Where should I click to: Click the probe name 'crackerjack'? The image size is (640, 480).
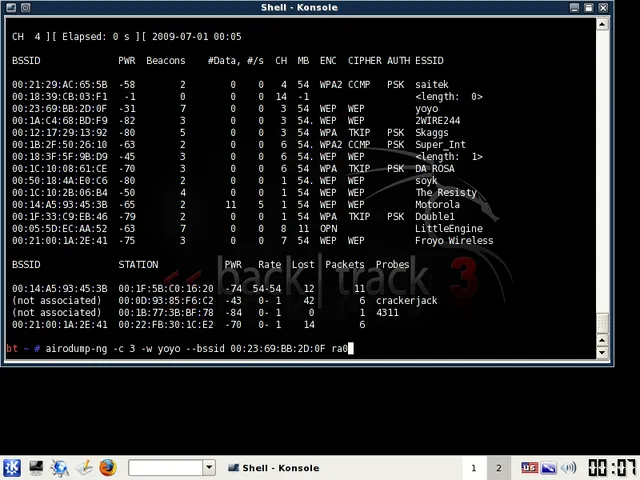(x=407, y=300)
